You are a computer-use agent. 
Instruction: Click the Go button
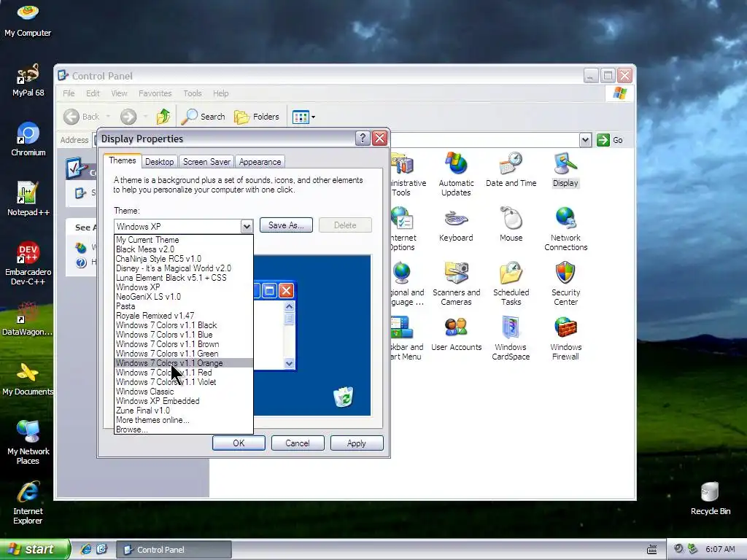point(611,140)
